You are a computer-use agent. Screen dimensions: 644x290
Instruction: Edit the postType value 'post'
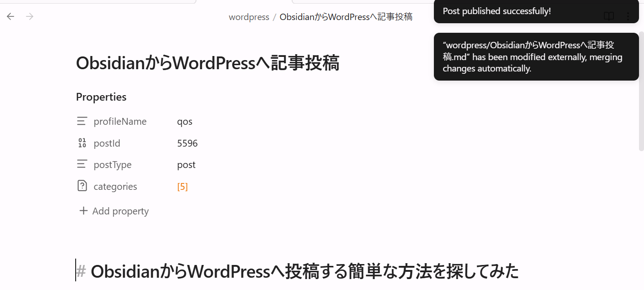tap(186, 165)
